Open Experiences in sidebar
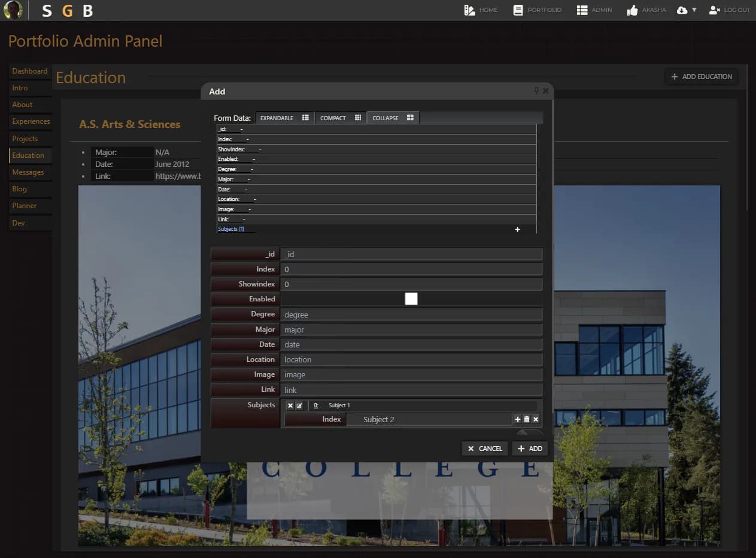 coord(29,121)
